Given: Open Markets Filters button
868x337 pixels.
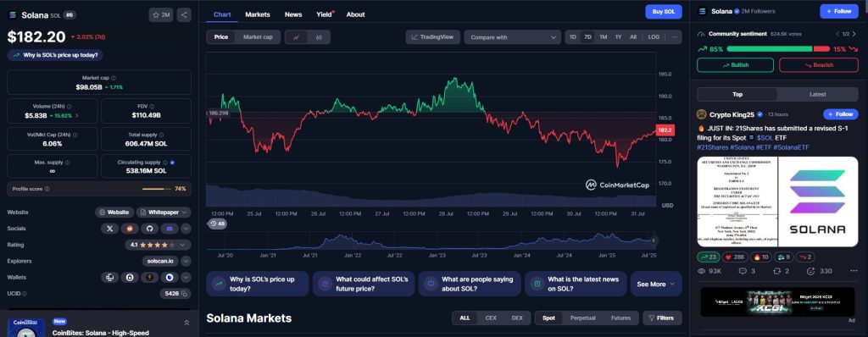Looking at the screenshot, I should (x=662, y=318).
